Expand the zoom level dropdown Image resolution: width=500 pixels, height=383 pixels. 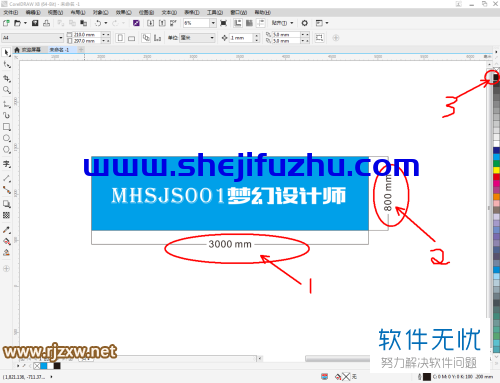click(x=213, y=23)
